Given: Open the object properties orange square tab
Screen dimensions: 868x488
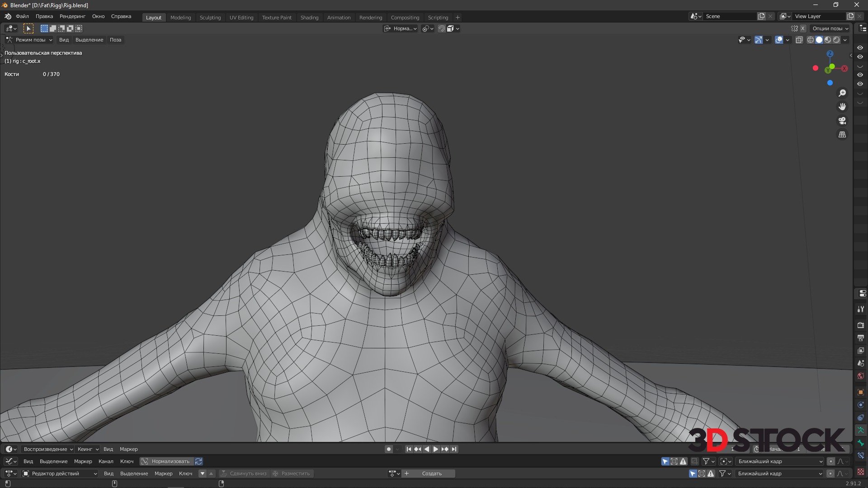Looking at the screenshot, I should tap(860, 392).
